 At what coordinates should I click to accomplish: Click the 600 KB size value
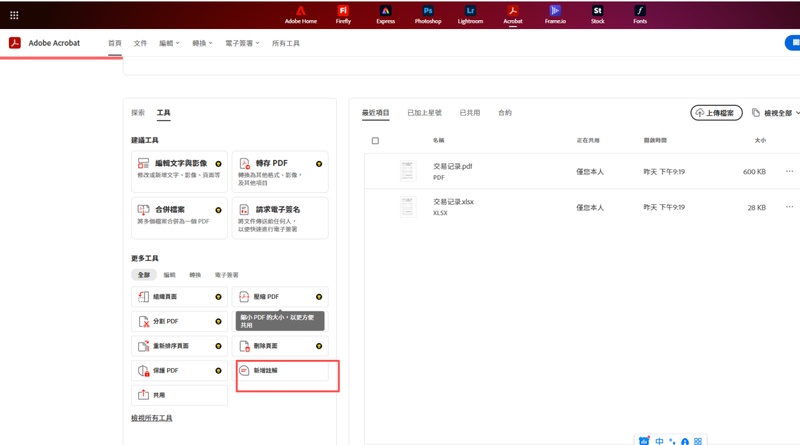coord(754,171)
